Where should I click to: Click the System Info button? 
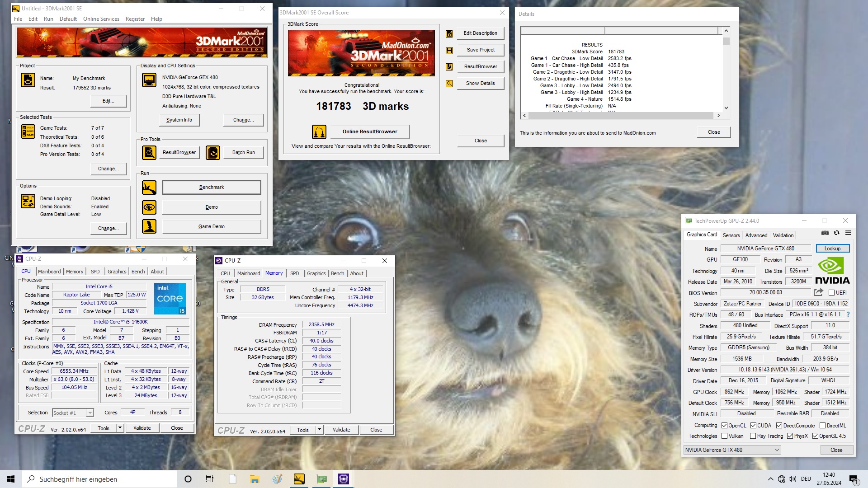[x=179, y=120]
